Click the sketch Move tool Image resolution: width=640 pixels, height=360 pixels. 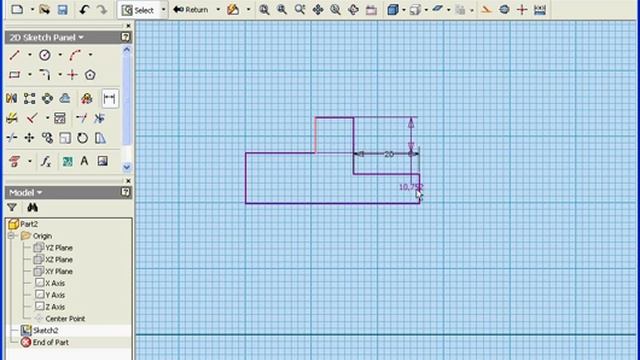29,138
